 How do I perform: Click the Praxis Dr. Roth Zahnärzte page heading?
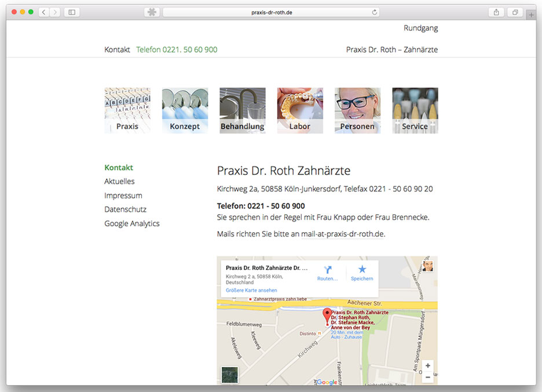coord(284,171)
